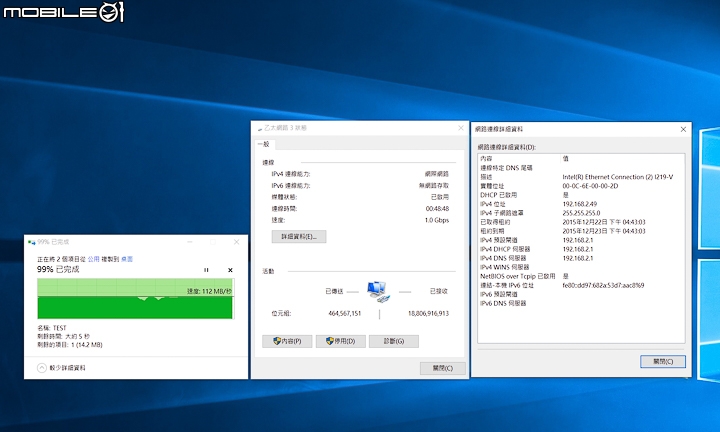This screenshot has width=720, height=432.
Task: Select received bytes value 18,806,916,913
Action: pos(428,314)
